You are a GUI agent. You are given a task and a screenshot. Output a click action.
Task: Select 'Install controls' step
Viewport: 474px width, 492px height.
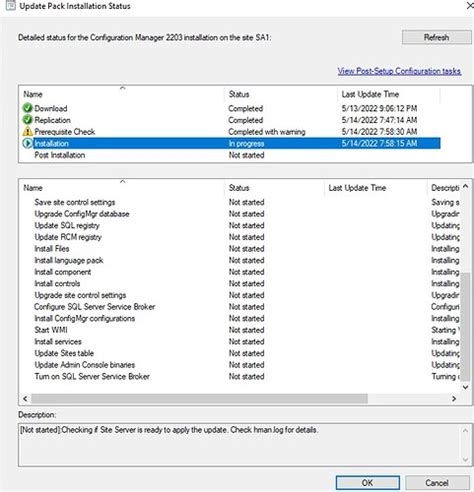tap(57, 284)
